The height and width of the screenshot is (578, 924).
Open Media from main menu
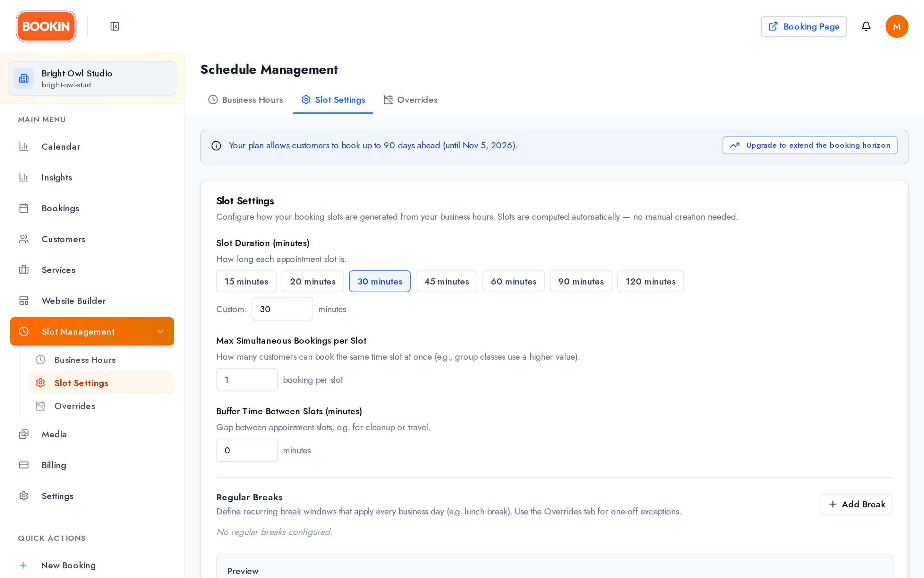coord(92,434)
